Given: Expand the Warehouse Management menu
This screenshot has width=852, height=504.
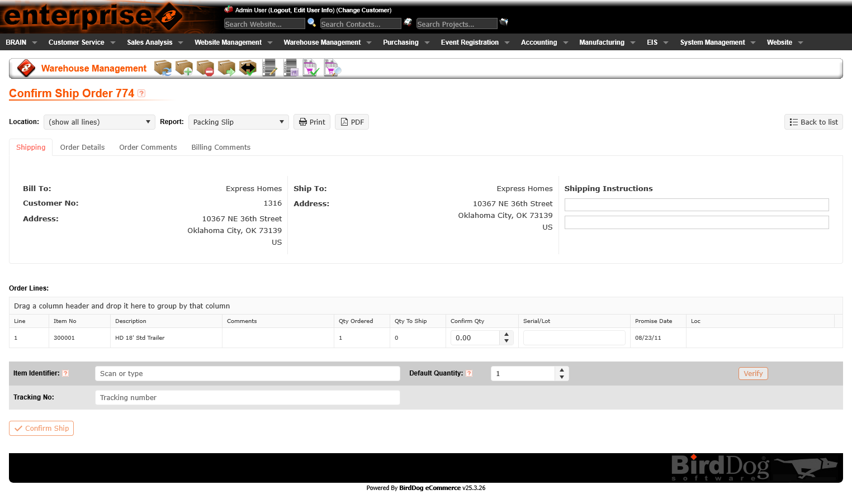Looking at the screenshot, I should coord(327,42).
